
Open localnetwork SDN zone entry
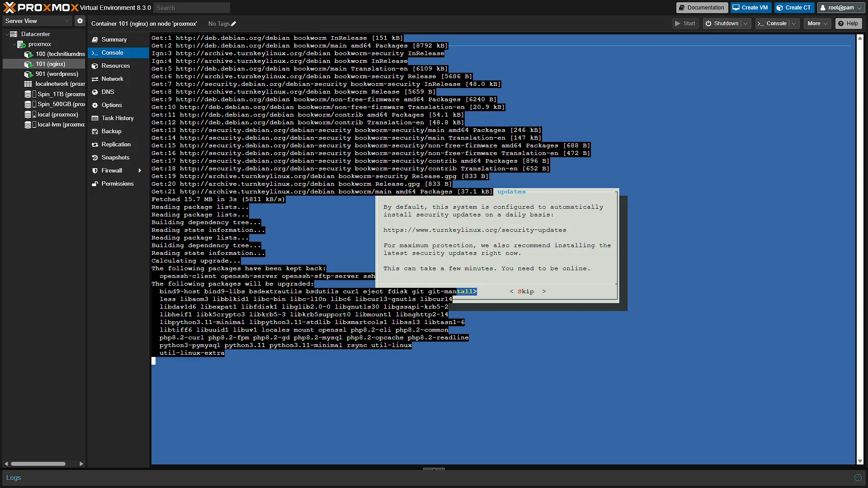pos(60,84)
